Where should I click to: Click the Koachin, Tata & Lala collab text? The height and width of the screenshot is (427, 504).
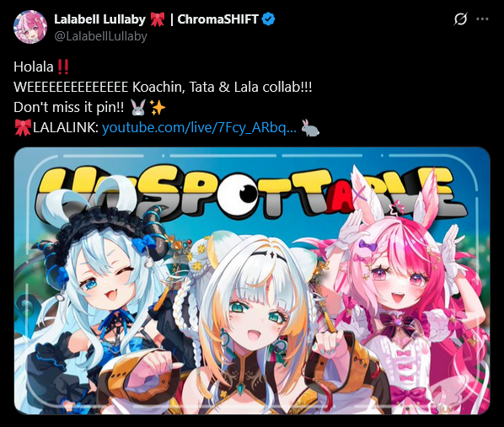223,87
